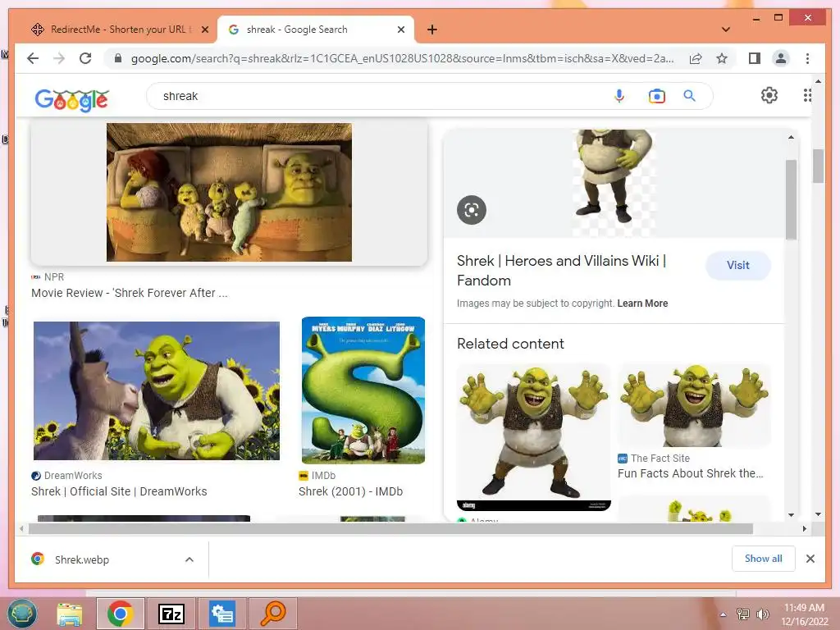The image size is (840, 630).
Task: Go to the Google logo homepage
Action: point(72,99)
